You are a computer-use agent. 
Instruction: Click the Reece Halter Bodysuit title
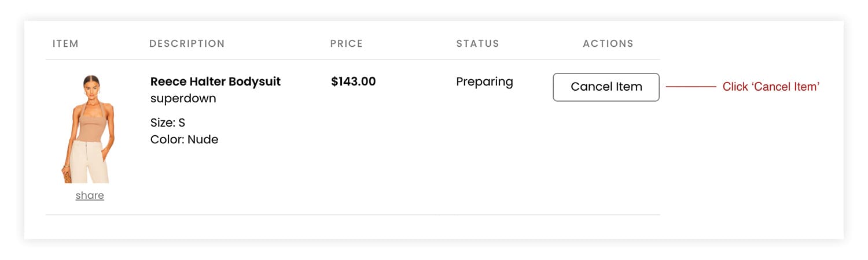point(215,81)
